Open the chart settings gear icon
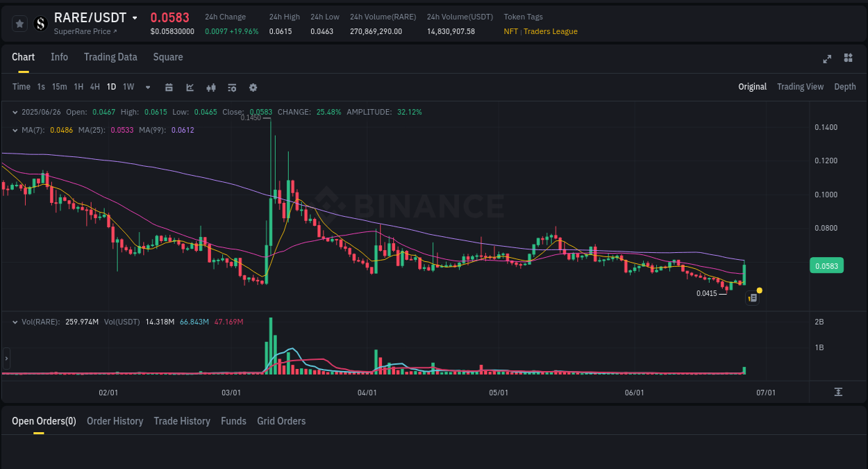The height and width of the screenshot is (469, 868). pyautogui.click(x=253, y=87)
